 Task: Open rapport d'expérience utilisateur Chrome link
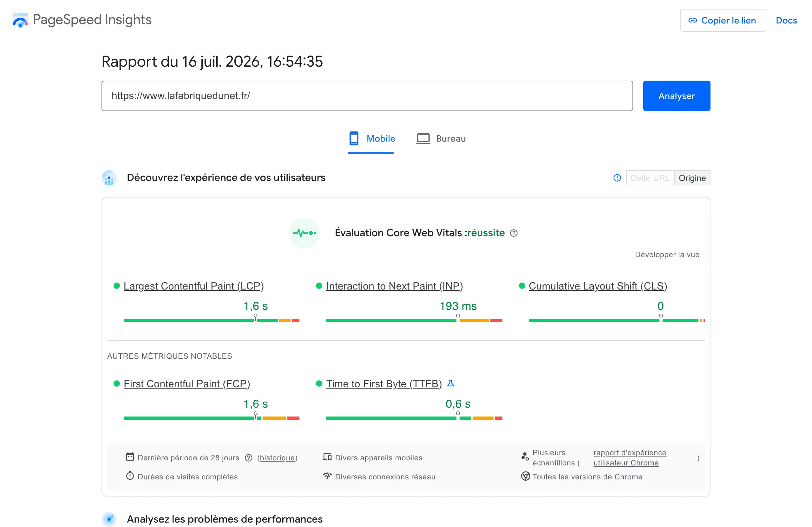(630, 458)
